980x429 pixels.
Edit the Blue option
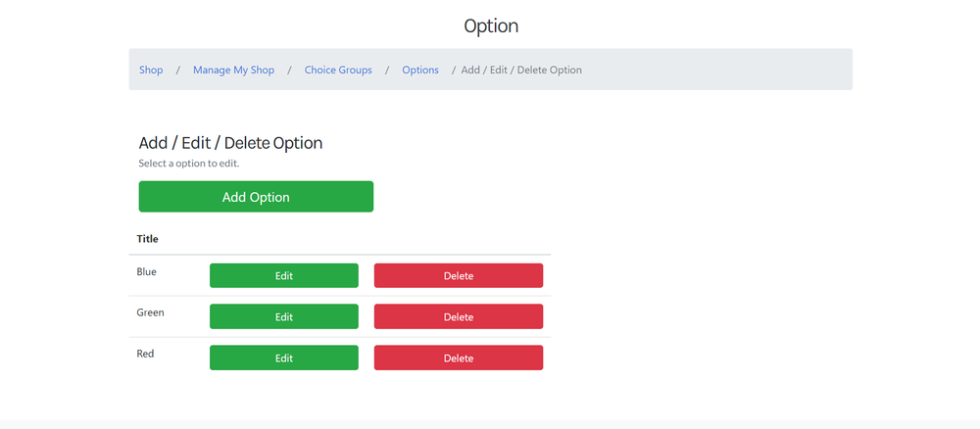click(x=284, y=275)
